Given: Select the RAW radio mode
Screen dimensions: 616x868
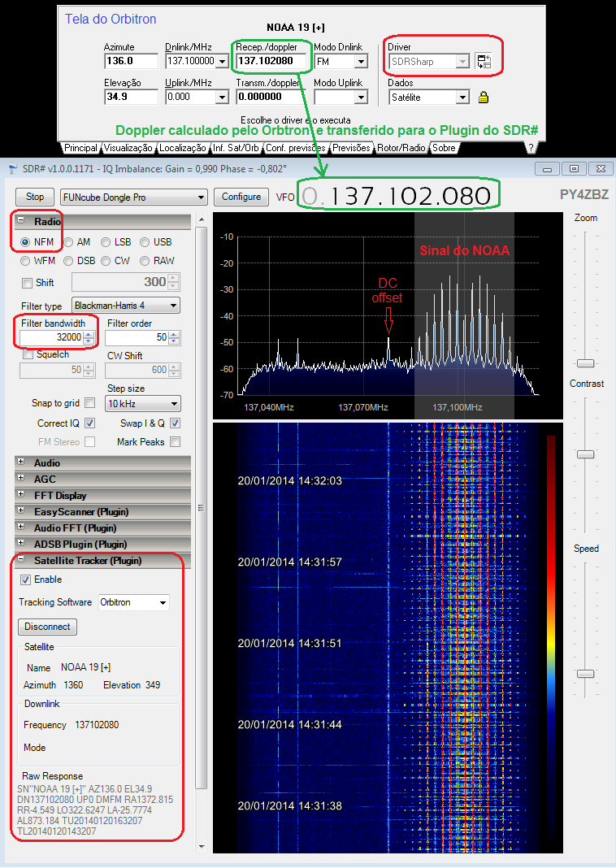Looking at the screenshot, I should pos(145,261).
